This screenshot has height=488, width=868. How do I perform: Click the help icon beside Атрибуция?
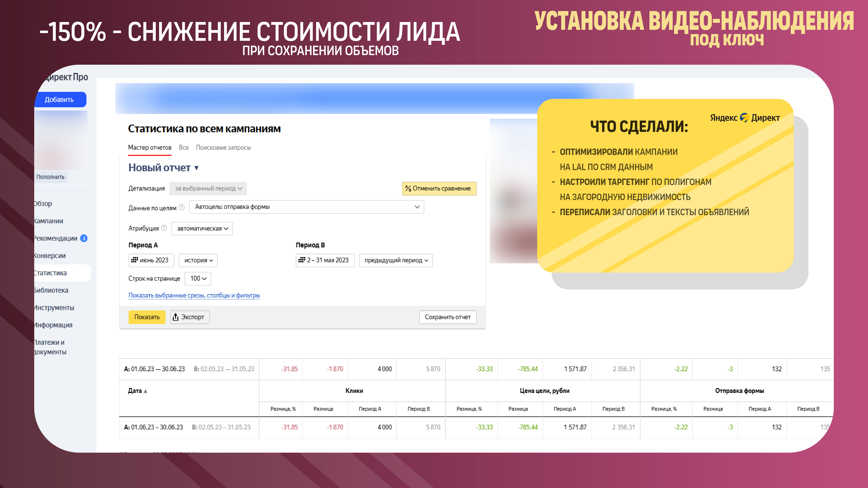click(x=164, y=228)
